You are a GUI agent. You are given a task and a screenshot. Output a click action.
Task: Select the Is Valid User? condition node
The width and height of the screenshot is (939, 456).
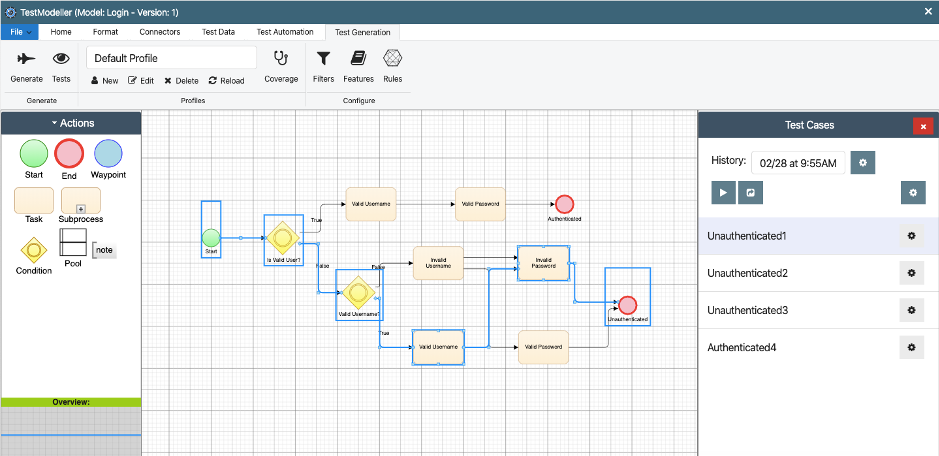(x=282, y=238)
